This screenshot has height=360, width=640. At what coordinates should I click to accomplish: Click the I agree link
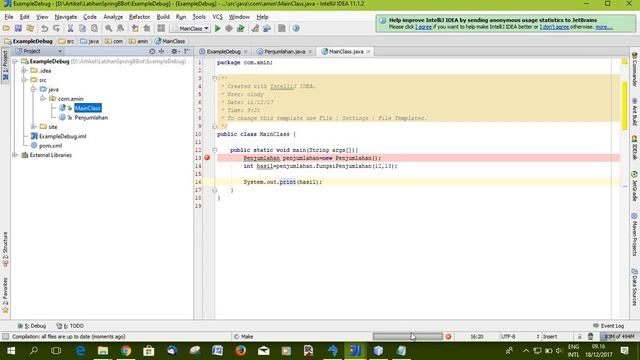point(423,27)
